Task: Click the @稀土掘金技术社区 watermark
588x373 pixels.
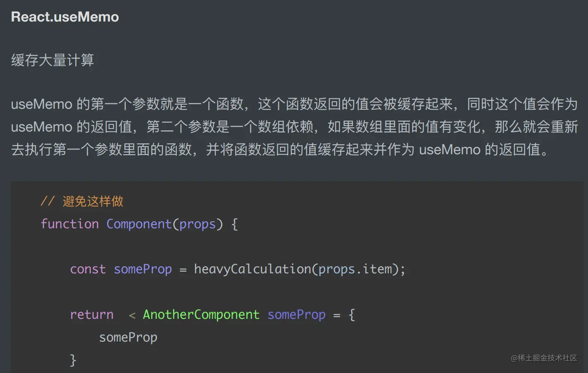Action: (x=544, y=358)
